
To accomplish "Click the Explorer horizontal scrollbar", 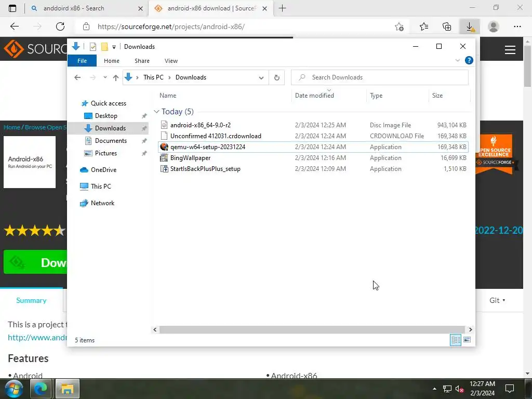I will pyautogui.click(x=312, y=329).
